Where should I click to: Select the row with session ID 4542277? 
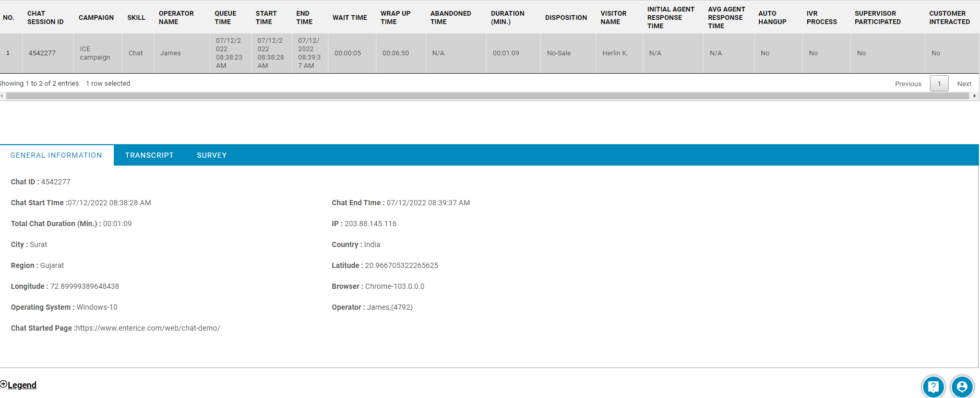point(42,53)
